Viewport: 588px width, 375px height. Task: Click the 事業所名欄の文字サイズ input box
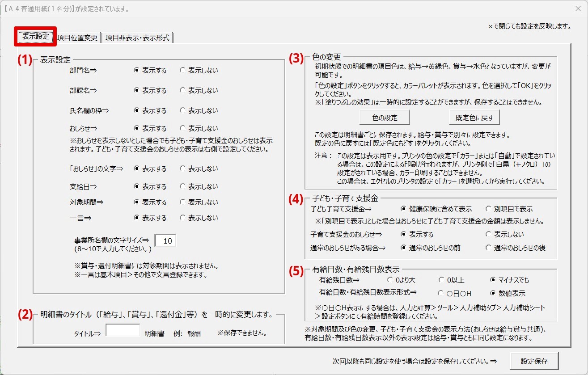coord(165,241)
